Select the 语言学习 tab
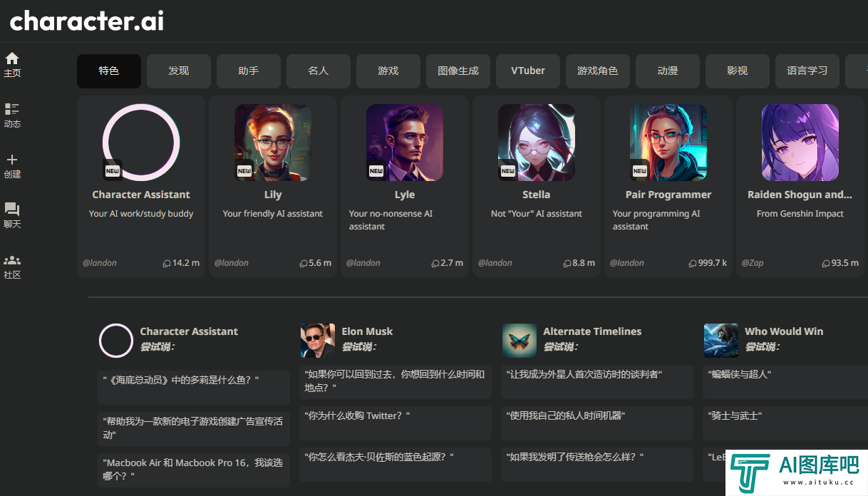This screenshot has width=868, height=496. [807, 71]
